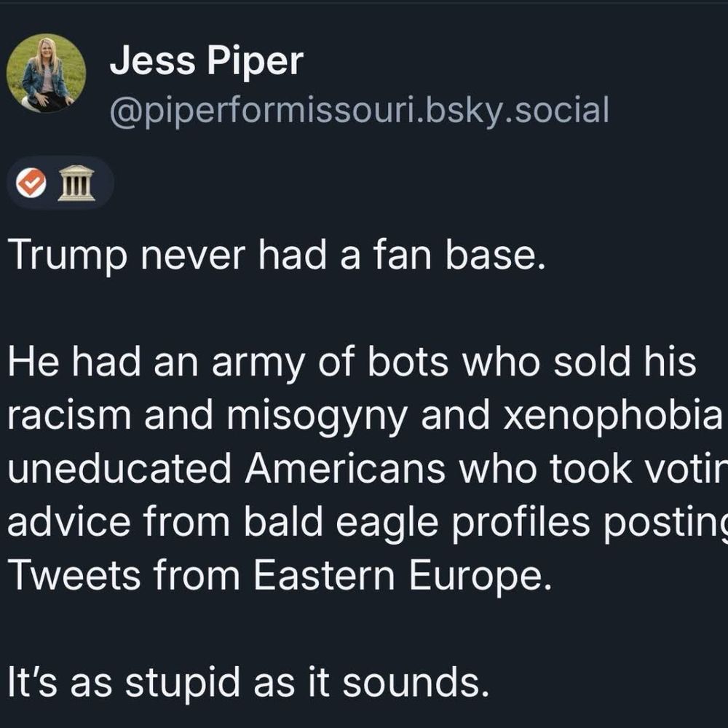Viewport: 728px width, 728px height.
Task: Click the Jess Piper display name
Action: point(206,62)
